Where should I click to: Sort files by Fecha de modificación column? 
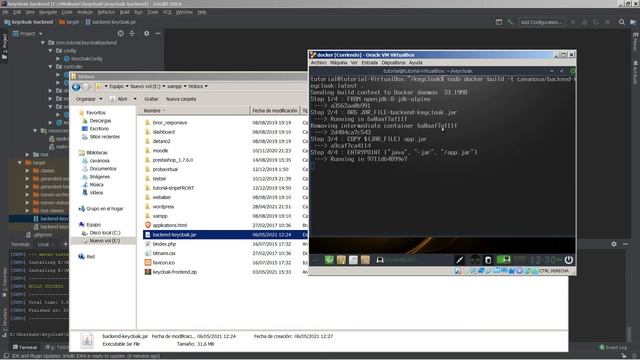[x=275, y=111]
